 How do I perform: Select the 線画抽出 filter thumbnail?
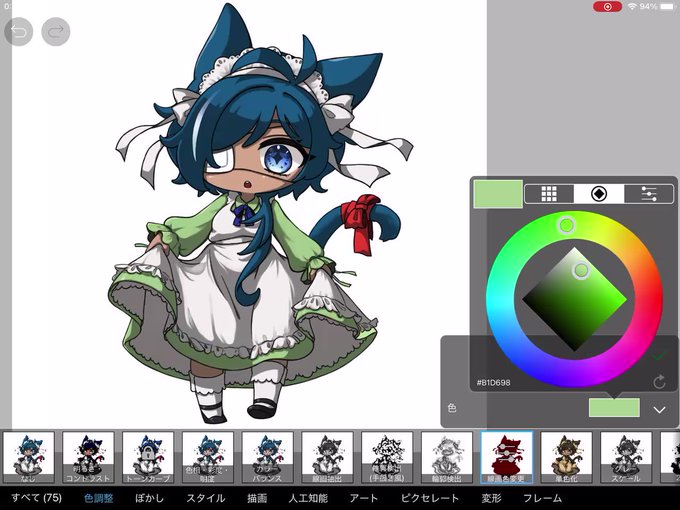[327, 457]
